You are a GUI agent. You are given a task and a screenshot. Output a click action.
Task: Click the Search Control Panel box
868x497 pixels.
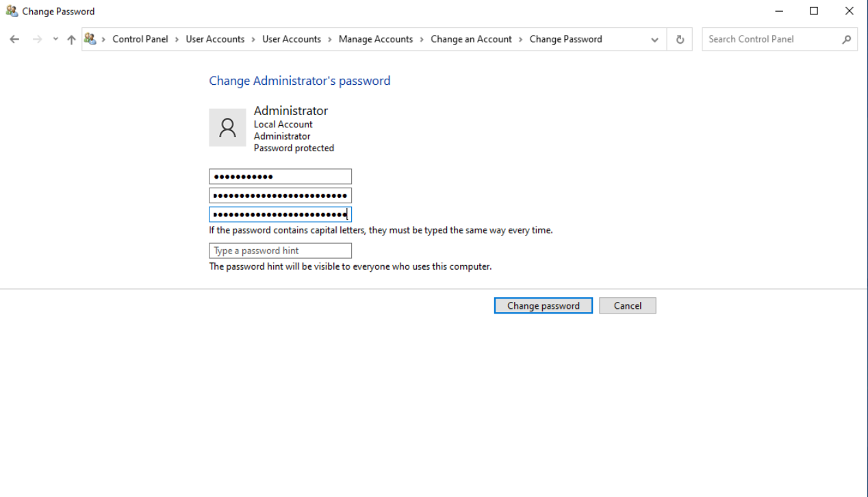(770, 39)
